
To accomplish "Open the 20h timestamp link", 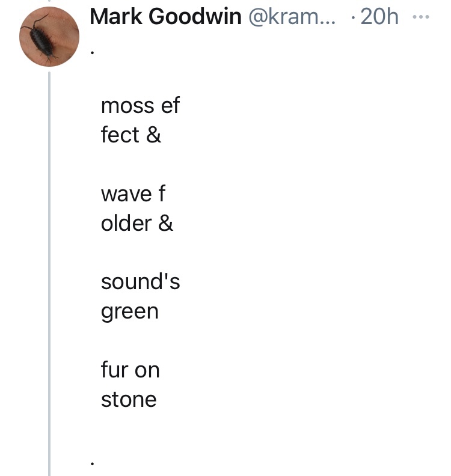I will 380,17.
